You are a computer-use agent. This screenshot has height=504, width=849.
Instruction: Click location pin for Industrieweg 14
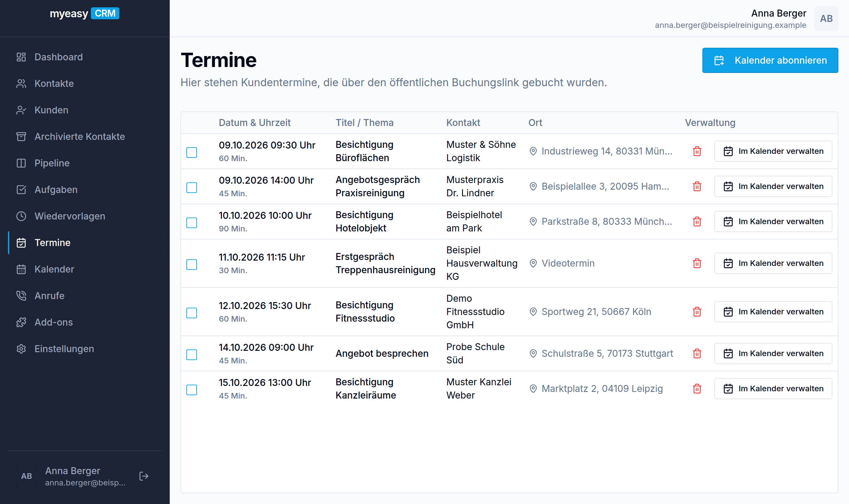coord(533,151)
